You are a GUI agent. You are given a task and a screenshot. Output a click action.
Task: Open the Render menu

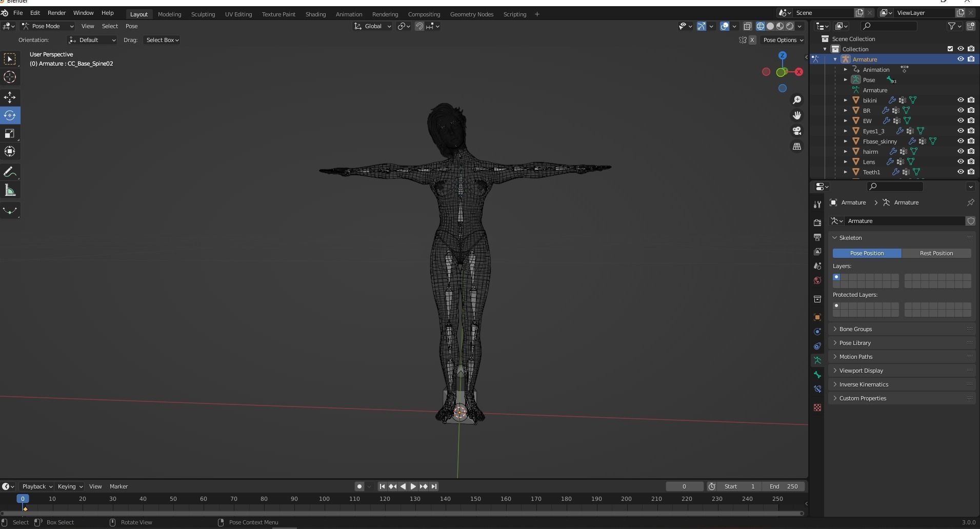[x=56, y=13]
